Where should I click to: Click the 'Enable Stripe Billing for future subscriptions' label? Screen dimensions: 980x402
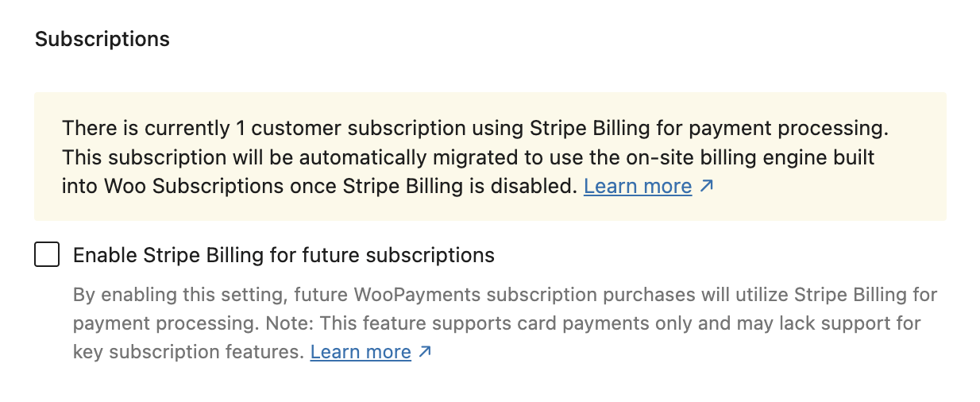point(284,255)
